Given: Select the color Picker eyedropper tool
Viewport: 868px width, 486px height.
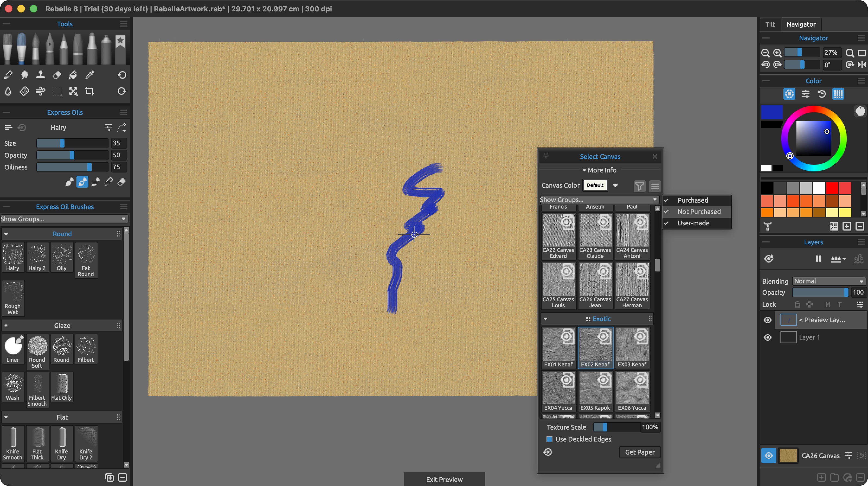Looking at the screenshot, I should [x=89, y=75].
